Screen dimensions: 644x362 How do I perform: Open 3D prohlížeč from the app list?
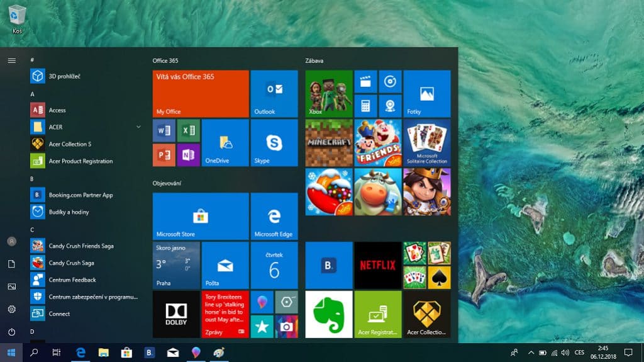coord(86,76)
